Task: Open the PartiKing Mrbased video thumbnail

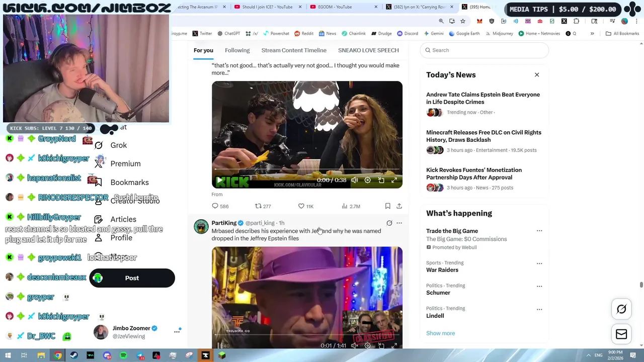Action: [307, 297]
